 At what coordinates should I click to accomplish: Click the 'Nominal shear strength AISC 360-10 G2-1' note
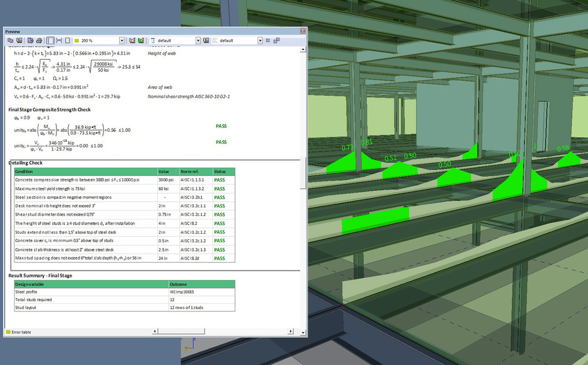click(x=189, y=96)
